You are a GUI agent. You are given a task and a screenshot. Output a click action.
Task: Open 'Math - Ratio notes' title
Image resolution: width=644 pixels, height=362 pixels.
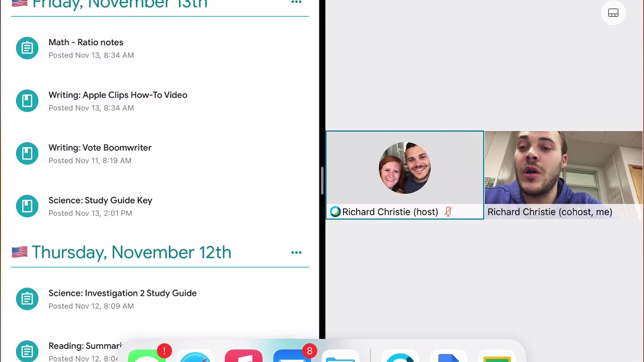coord(86,42)
